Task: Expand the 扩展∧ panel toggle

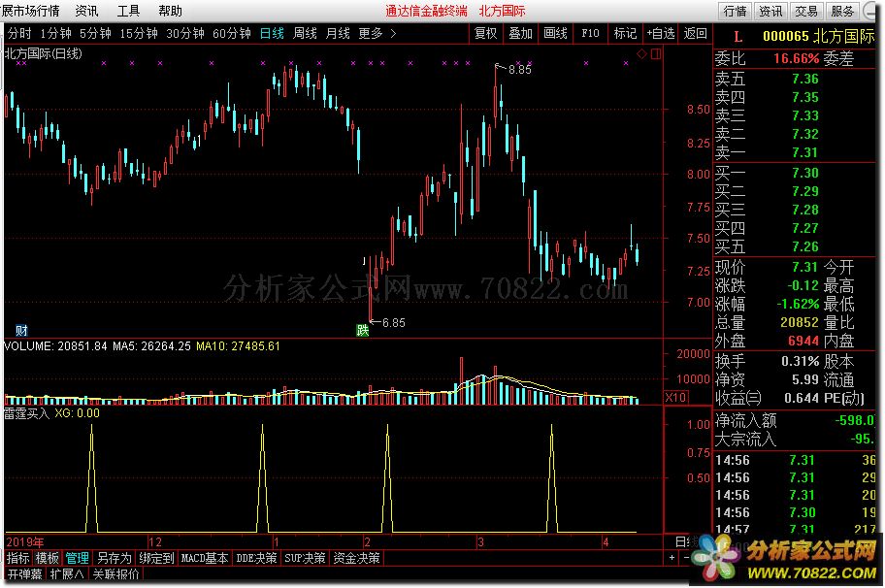Action: 67,573
